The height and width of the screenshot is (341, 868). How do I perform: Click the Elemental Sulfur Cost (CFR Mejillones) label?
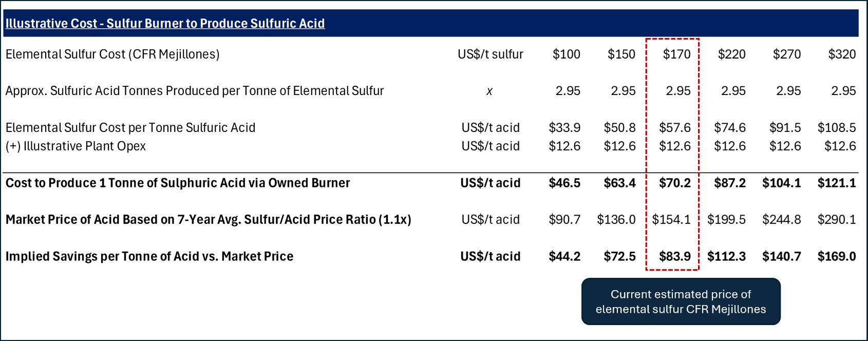pyautogui.click(x=112, y=54)
